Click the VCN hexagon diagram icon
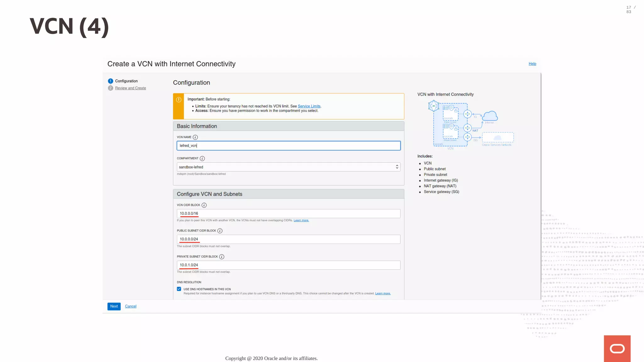644x362 pixels. point(434,106)
